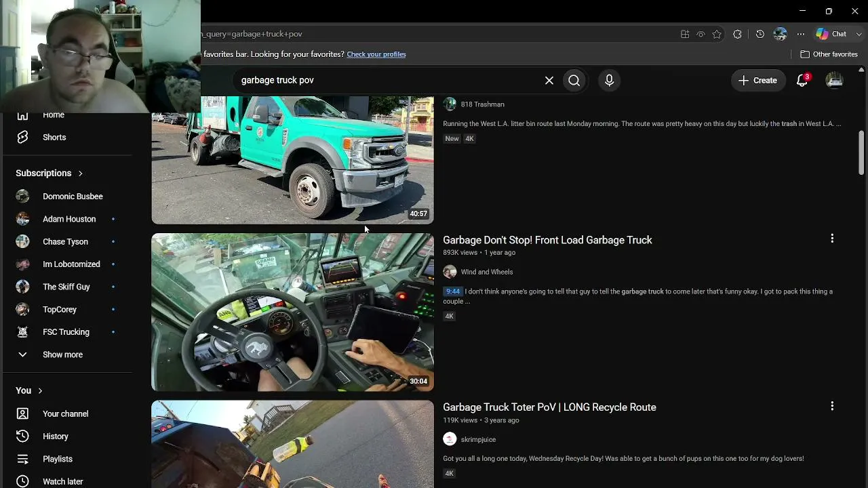Open the menu for Toter PoV video
Viewport: 868px width, 488px height.
point(832,406)
